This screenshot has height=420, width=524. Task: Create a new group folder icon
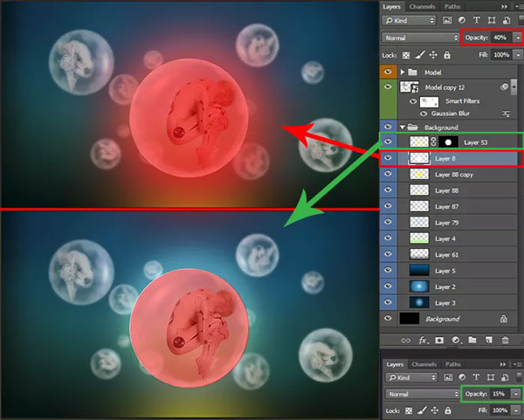[472, 340]
